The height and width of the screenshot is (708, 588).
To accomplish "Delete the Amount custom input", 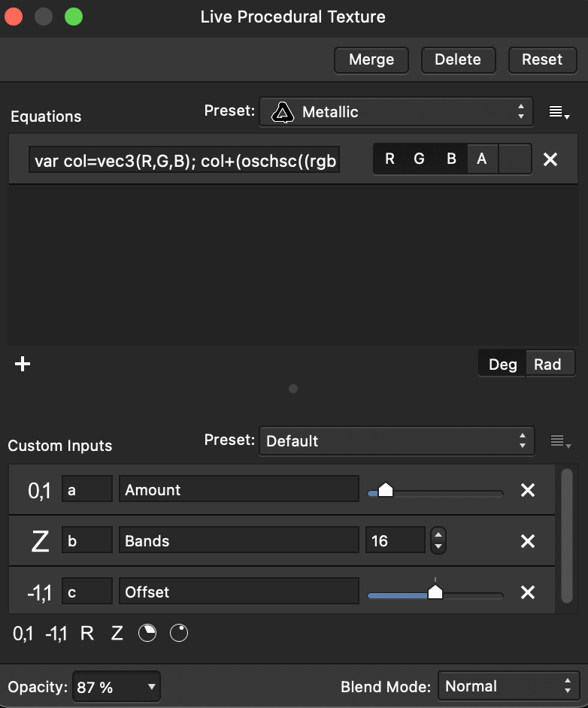I will click(528, 490).
